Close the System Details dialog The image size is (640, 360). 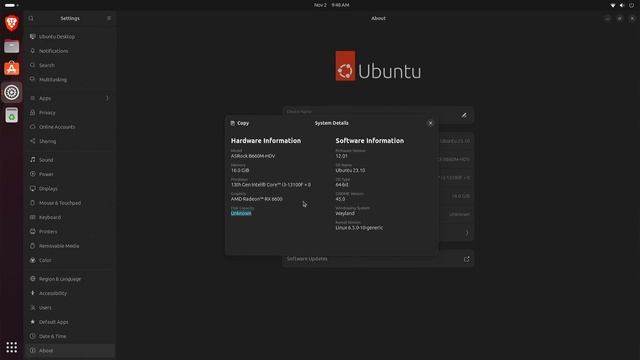click(x=430, y=123)
